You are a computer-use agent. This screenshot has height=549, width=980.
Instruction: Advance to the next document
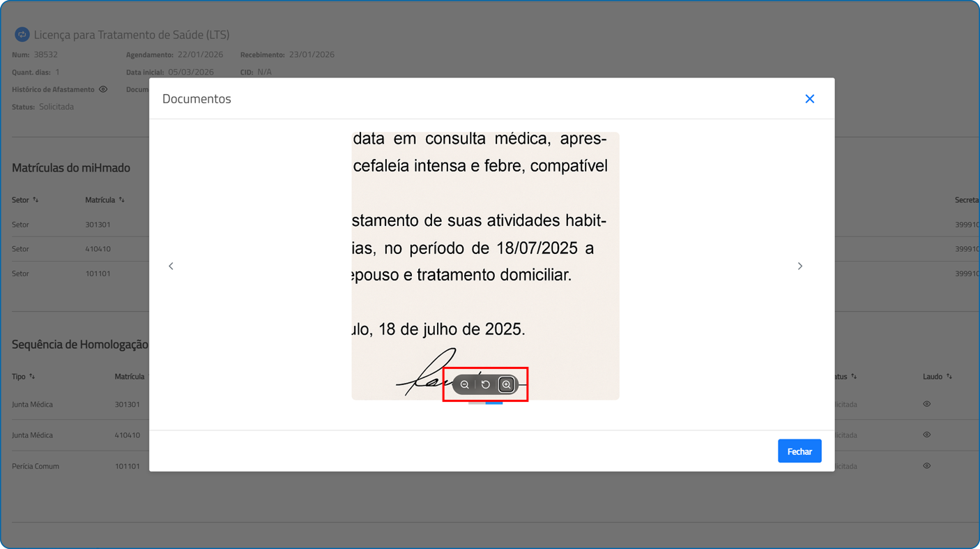pos(799,266)
